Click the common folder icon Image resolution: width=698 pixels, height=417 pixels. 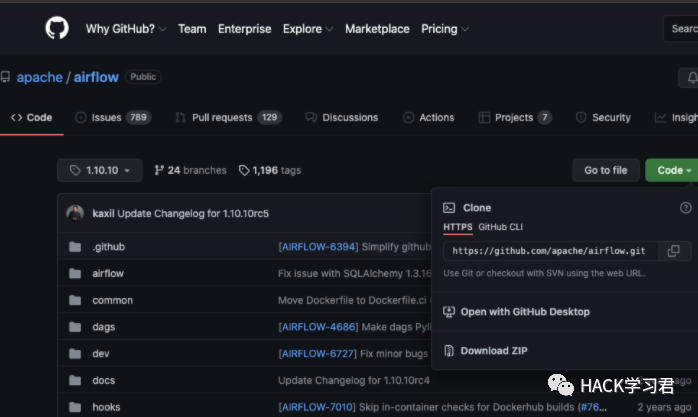pyautogui.click(x=75, y=300)
